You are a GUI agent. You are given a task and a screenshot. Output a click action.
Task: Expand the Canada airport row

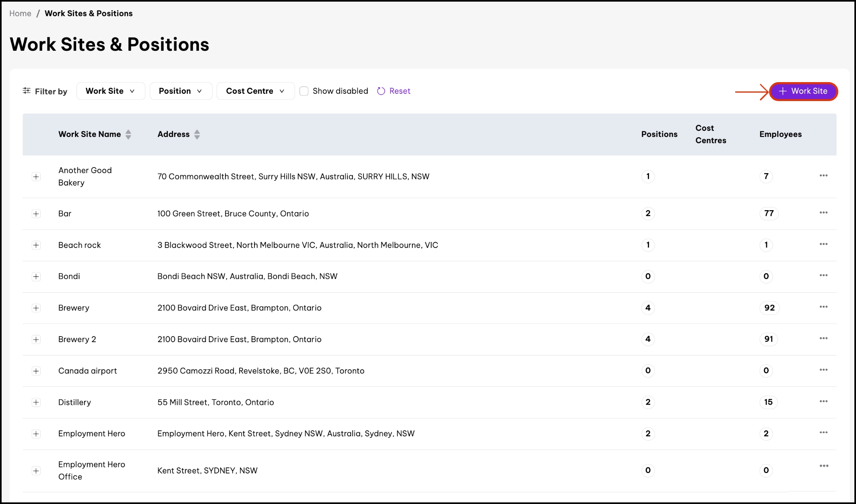pos(36,371)
